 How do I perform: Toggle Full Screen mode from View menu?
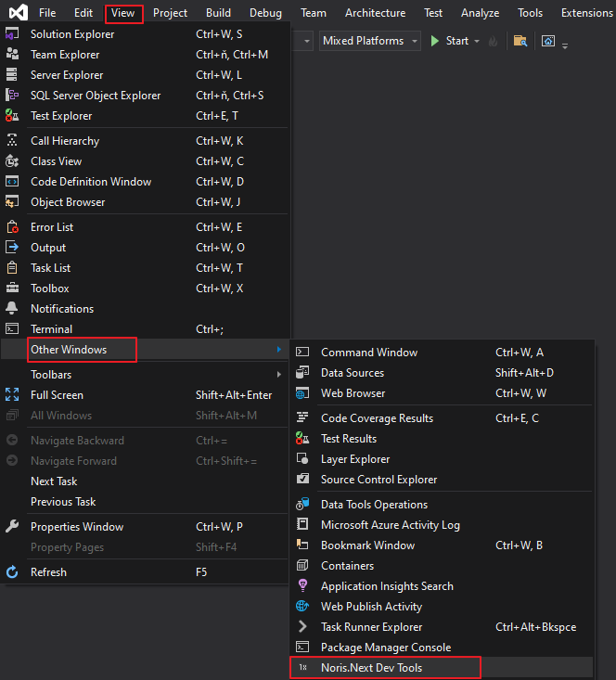(57, 395)
